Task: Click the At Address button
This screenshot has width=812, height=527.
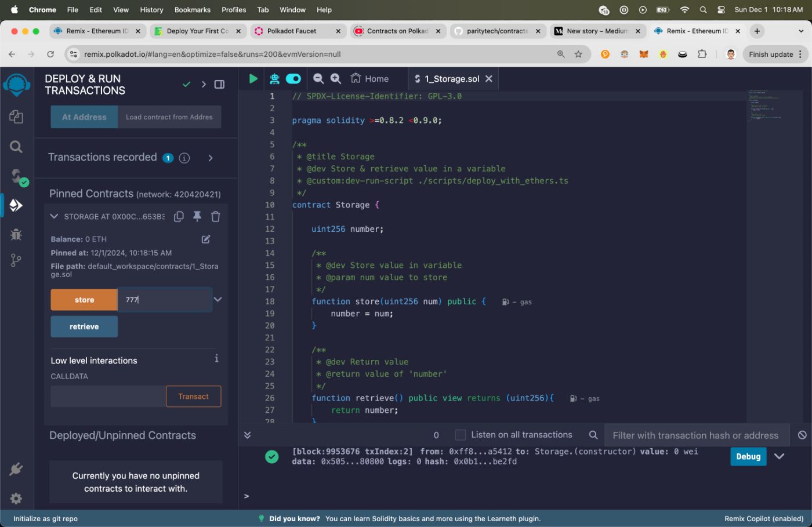Action: 84,117
